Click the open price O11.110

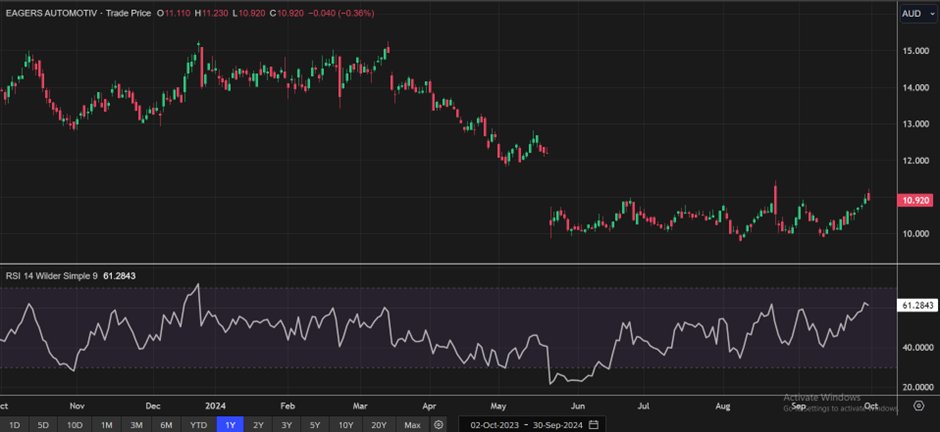pyautogui.click(x=172, y=13)
